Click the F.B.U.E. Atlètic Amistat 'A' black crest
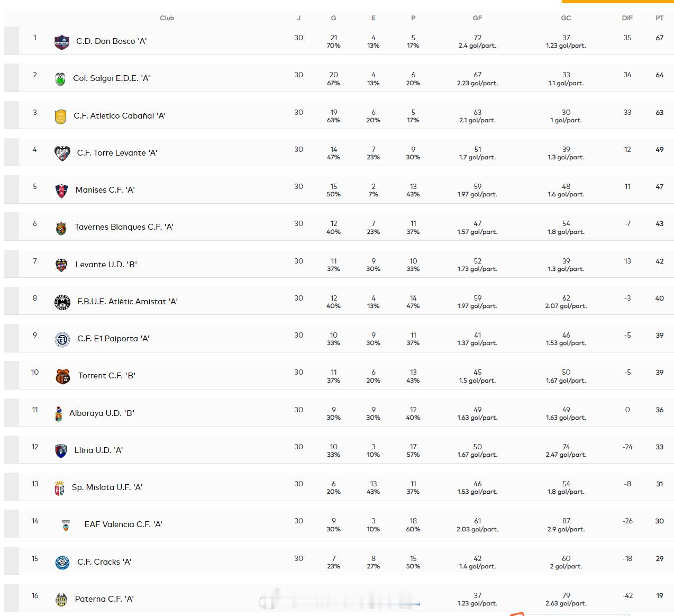The image size is (674, 616). point(62,302)
